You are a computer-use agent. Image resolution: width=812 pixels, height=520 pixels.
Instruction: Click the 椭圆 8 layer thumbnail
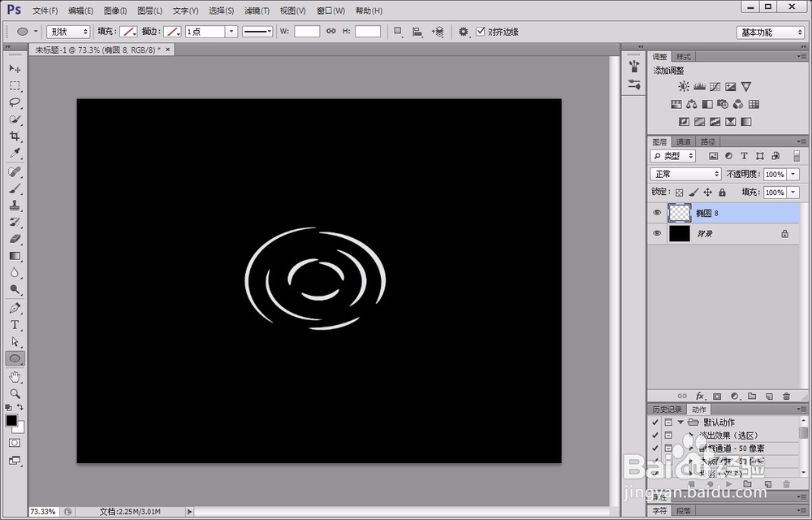[x=680, y=213]
